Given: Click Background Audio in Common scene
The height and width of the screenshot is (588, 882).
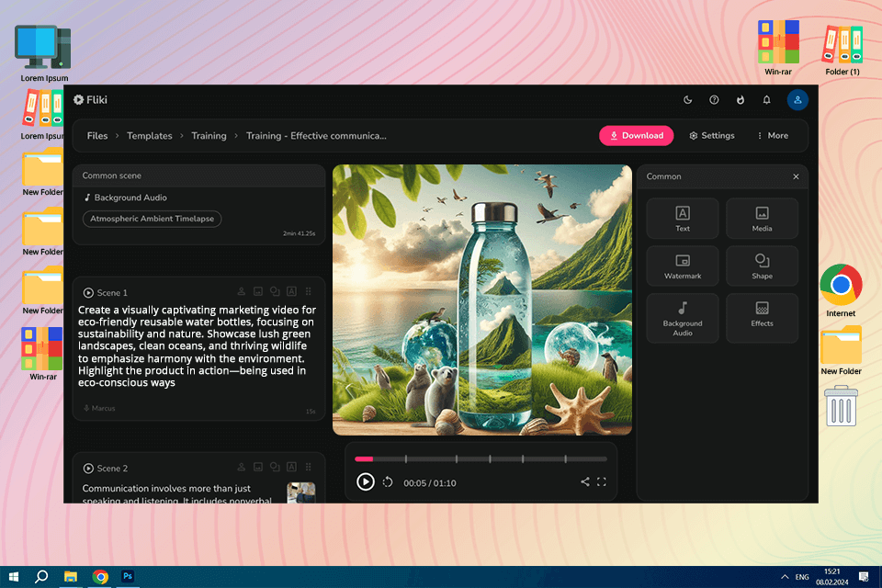Looking at the screenshot, I should [126, 198].
